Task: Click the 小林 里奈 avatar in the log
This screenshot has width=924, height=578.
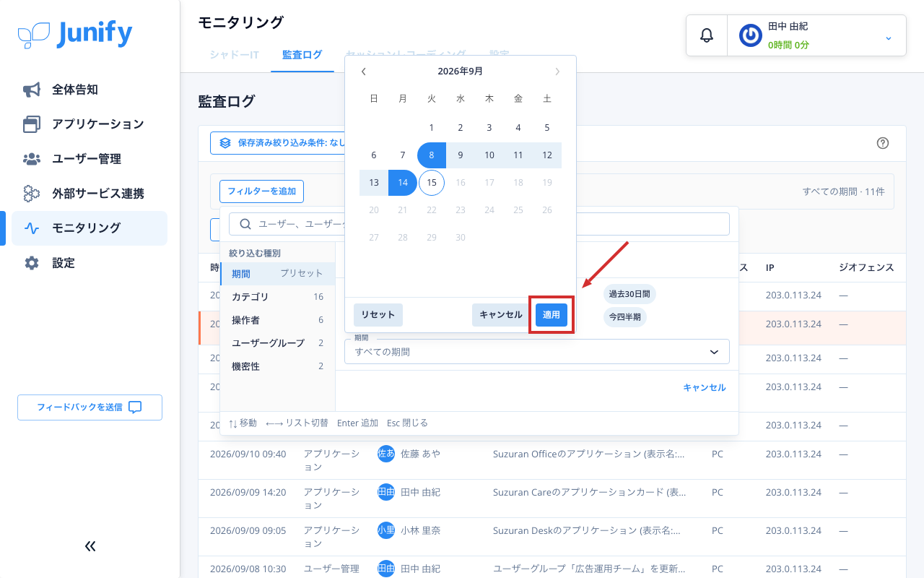Action: [386, 530]
